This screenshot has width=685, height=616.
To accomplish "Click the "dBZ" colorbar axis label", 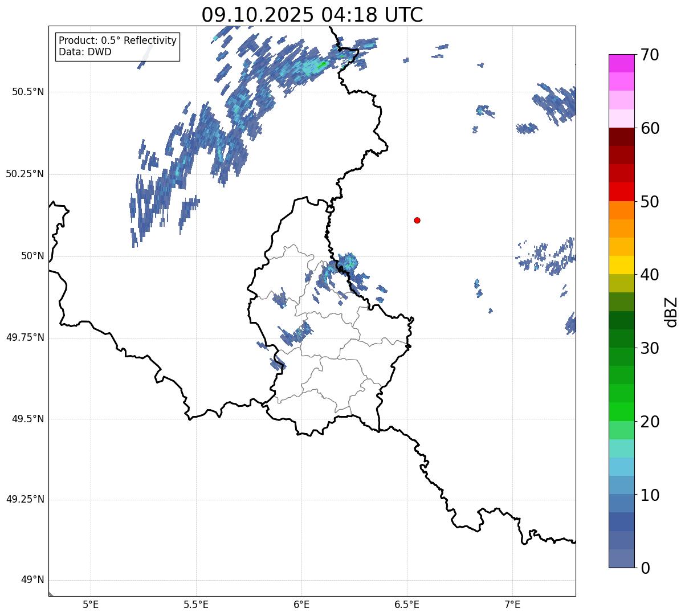I will [x=671, y=312].
